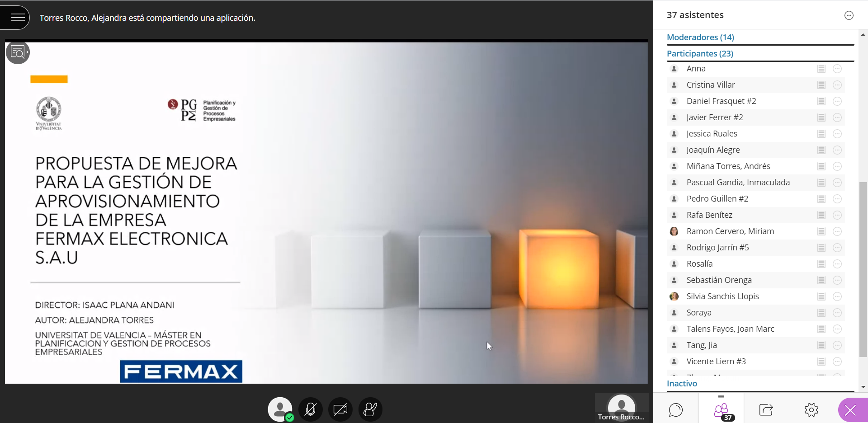The height and width of the screenshot is (423, 868).
Task: Open attendee controls for Pedro Guillen #2
Action: (837, 199)
